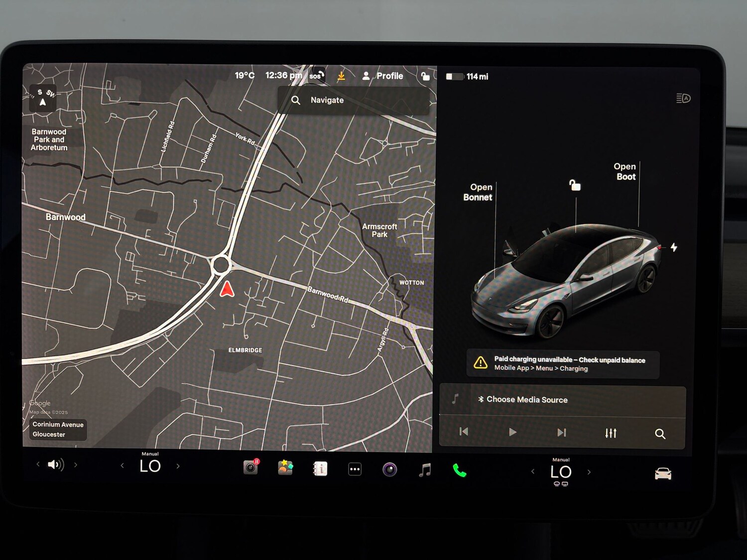Open the Profile menu
This screenshot has width=747, height=560.
point(382,76)
